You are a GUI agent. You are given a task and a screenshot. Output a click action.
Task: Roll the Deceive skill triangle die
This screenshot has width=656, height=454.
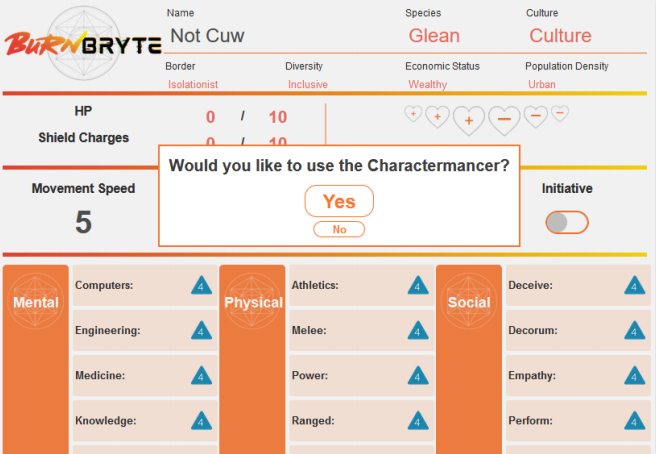coord(635,286)
